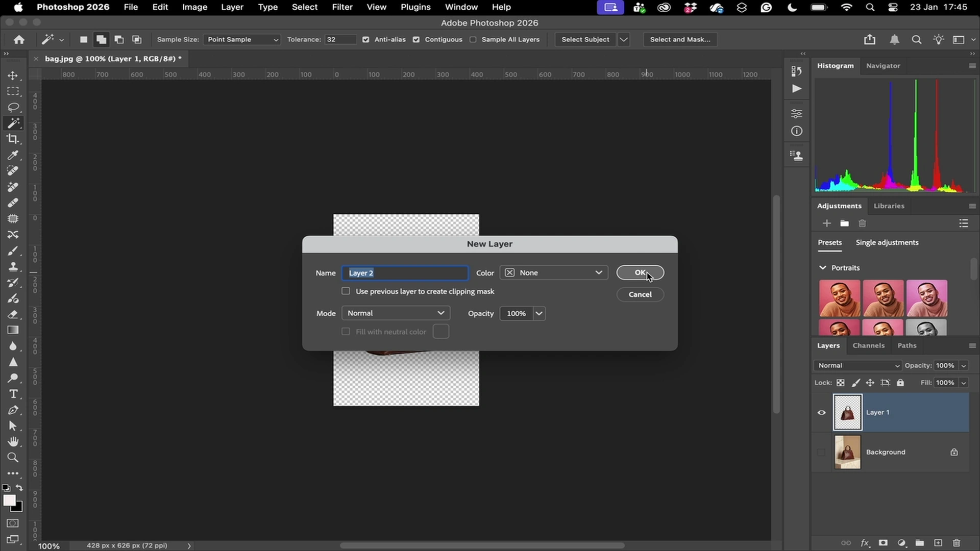The width and height of the screenshot is (980, 551).
Task: Click the Home icon in options bar
Action: tap(19, 39)
